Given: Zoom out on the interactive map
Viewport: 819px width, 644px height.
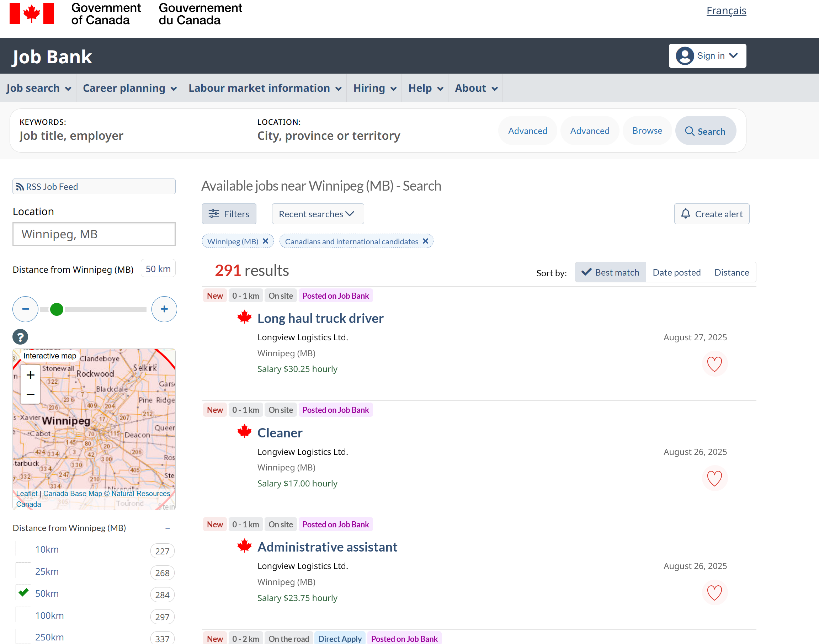Looking at the screenshot, I should tap(31, 394).
